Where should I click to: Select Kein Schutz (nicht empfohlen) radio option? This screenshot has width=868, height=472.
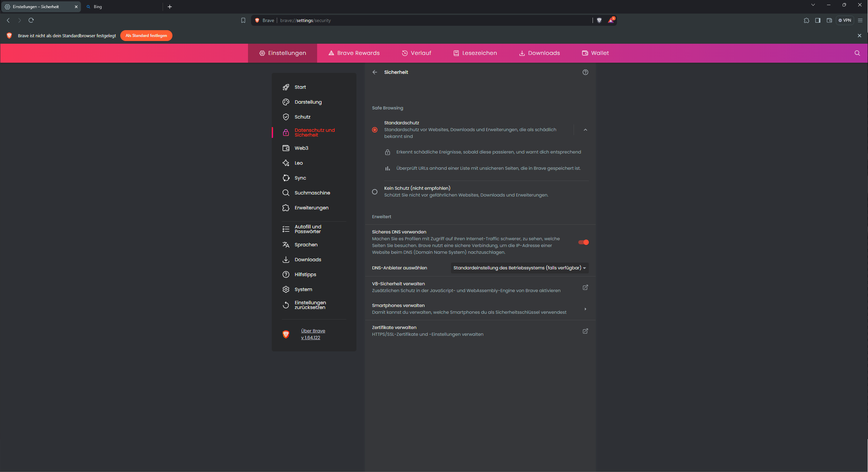375,192
